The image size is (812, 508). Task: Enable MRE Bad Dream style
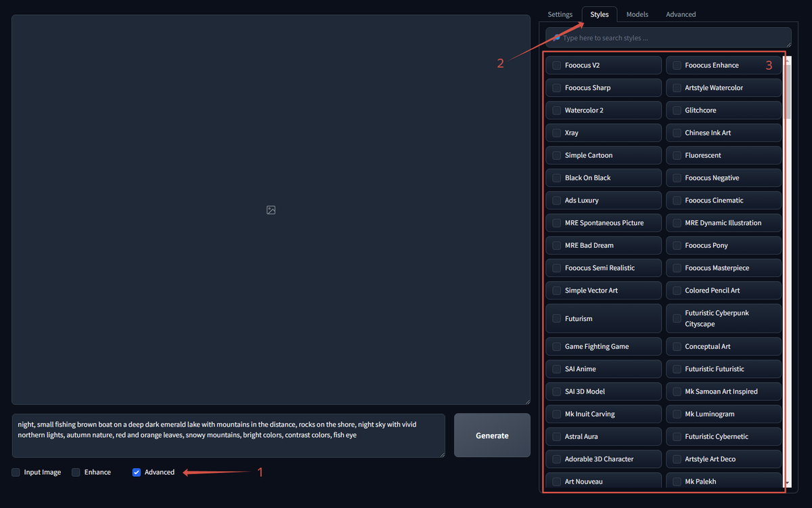coord(556,245)
